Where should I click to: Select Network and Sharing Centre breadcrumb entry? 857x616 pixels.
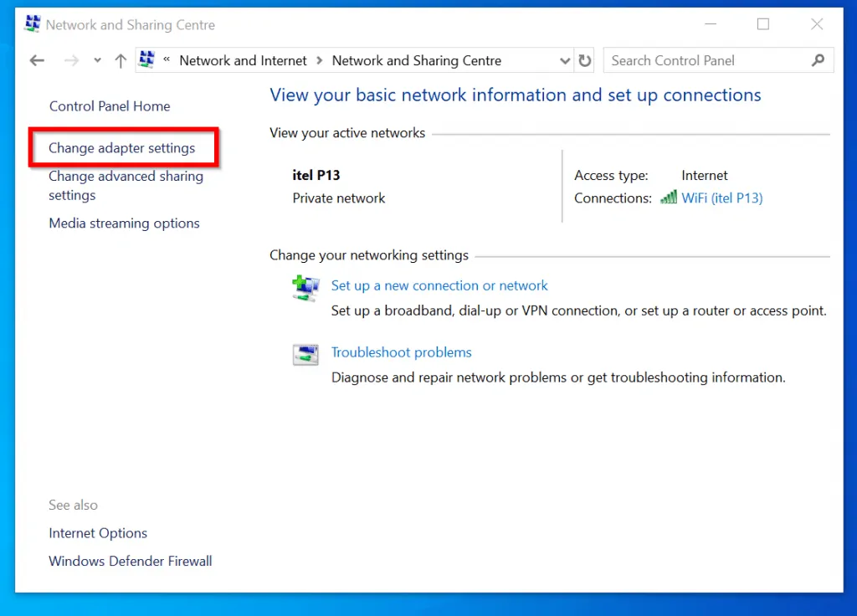(x=416, y=60)
